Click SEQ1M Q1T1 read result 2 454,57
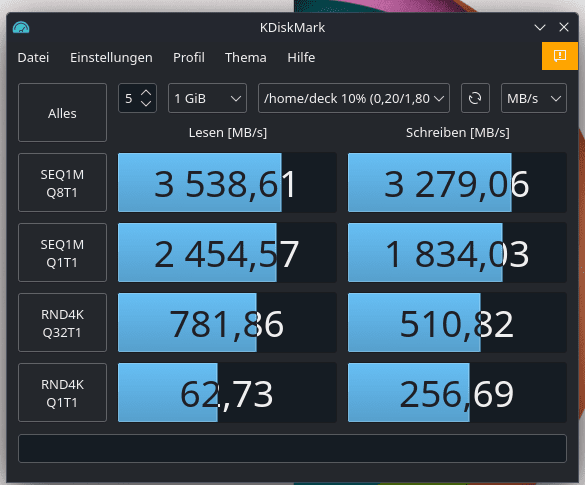The image size is (585, 485). click(227, 253)
